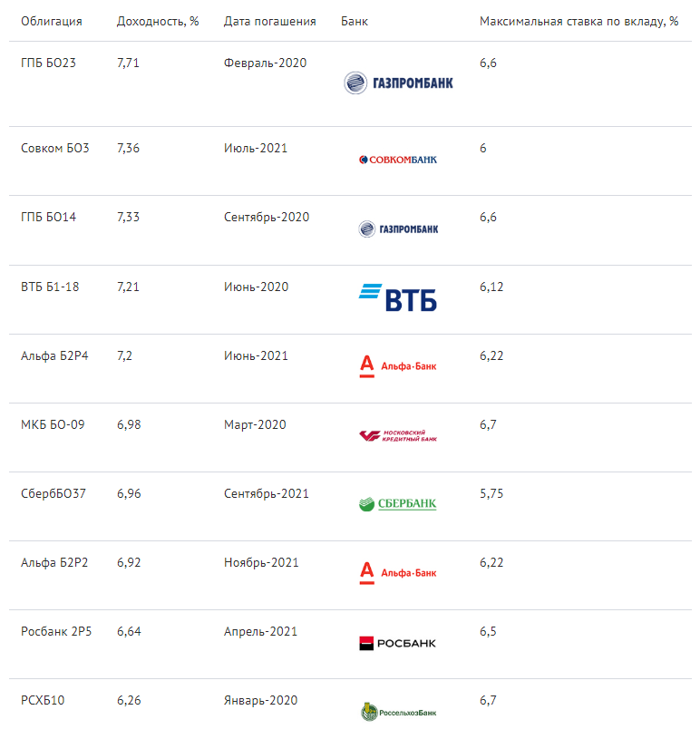
Task: Click the ВТБ bank logo
Action: (398, 297)
